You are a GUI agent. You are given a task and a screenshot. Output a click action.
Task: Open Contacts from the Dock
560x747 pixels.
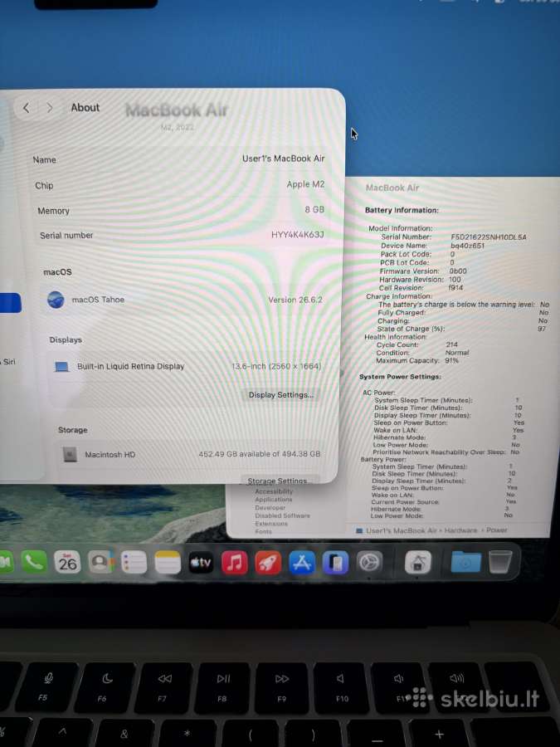100,563
